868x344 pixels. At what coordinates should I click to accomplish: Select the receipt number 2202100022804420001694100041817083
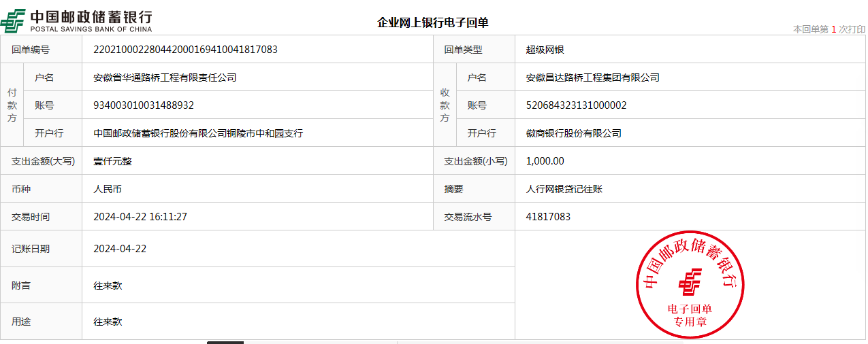pyautogui.click(x=185, y=50)
